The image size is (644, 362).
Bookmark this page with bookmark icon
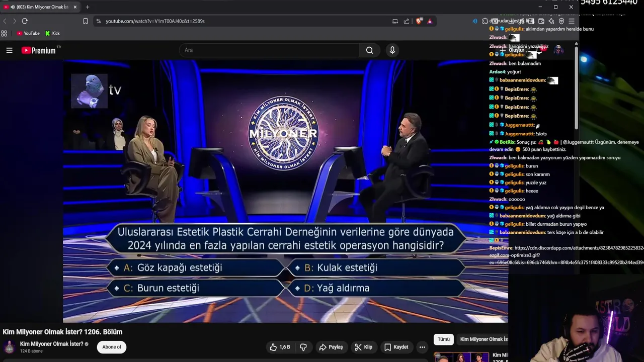(85, 21)
